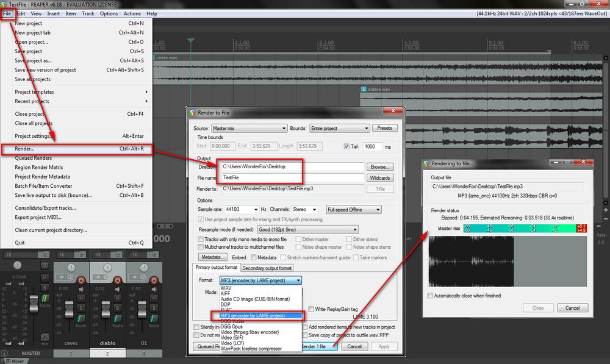Arm recording on the caves mixer strip
610x364 pixels.
tap(81, 280)
